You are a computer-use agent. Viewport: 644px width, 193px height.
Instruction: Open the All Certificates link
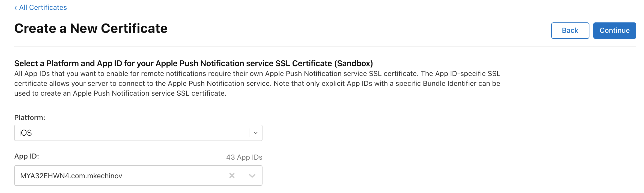point(43,7)
